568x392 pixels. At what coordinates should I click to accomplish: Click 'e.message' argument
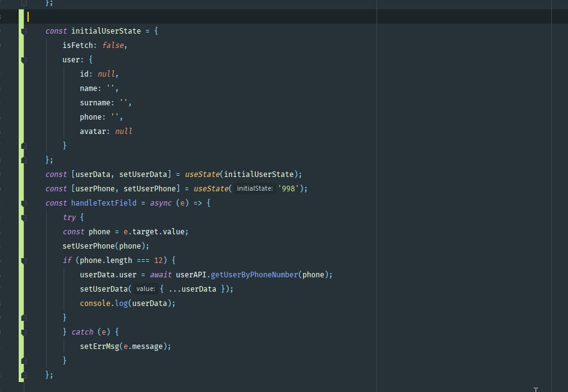point(143,347)
